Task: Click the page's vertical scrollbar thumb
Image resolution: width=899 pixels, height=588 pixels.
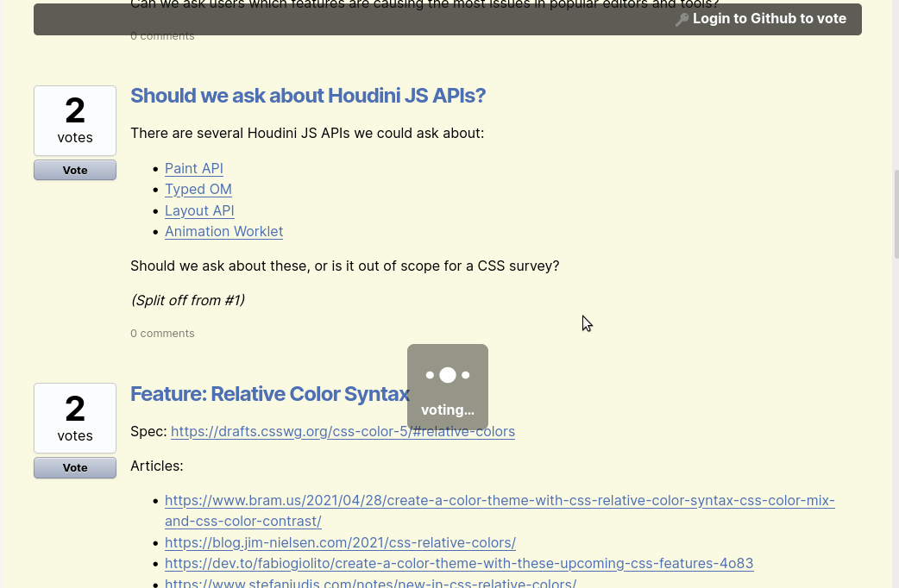Action: tap(896, 215)
